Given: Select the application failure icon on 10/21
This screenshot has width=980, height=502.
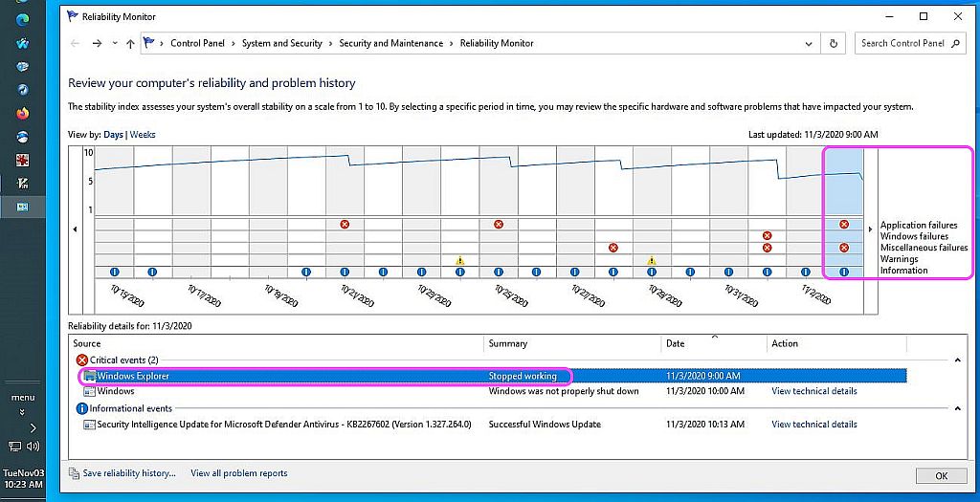Looking at the screenshot, I should click(345, 224).
